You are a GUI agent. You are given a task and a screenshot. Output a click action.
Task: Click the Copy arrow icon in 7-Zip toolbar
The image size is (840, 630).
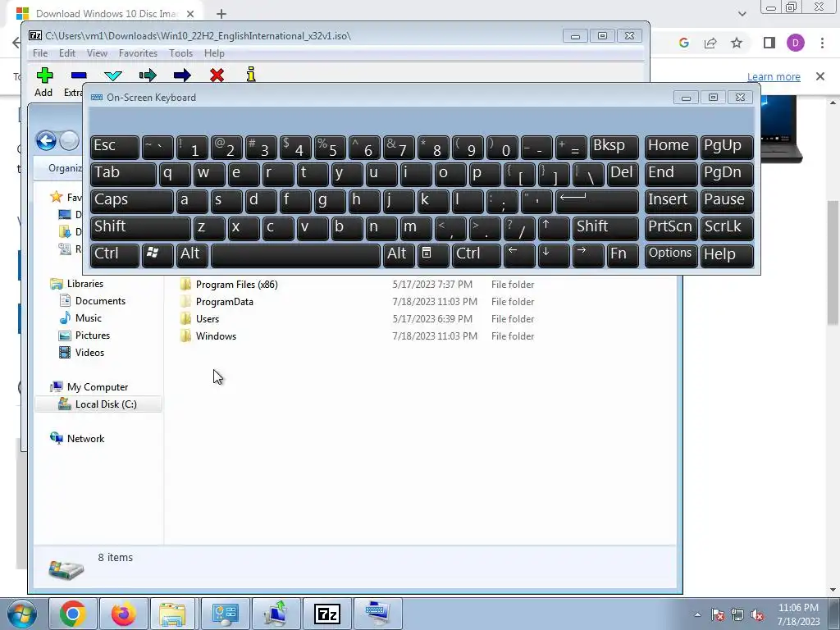(148, 75)
